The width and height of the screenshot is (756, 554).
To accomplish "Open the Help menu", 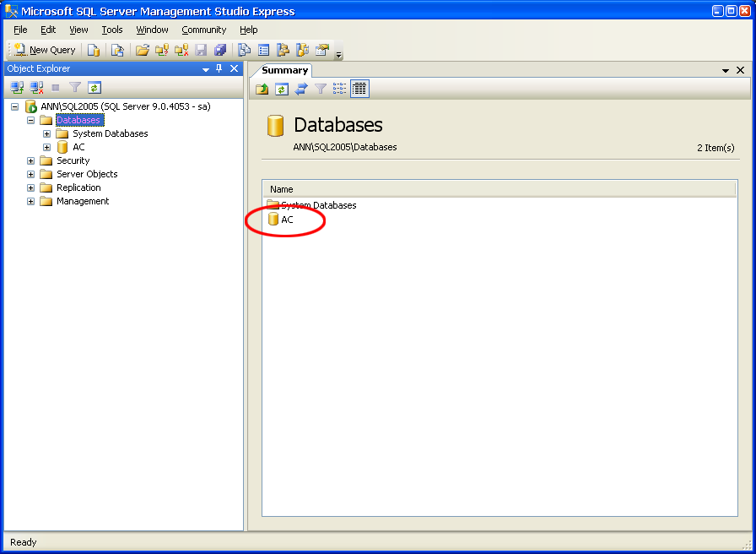I will (x=249, y=30).
